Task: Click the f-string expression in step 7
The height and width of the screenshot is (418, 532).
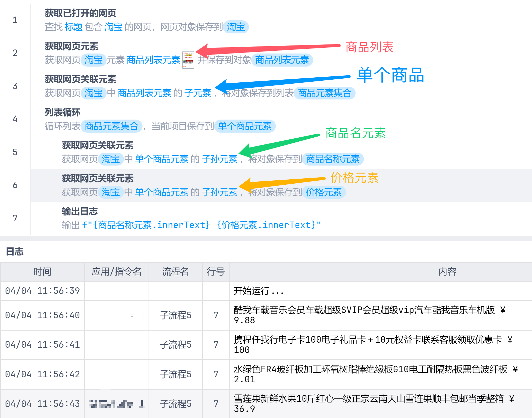Action: (201, 225)
